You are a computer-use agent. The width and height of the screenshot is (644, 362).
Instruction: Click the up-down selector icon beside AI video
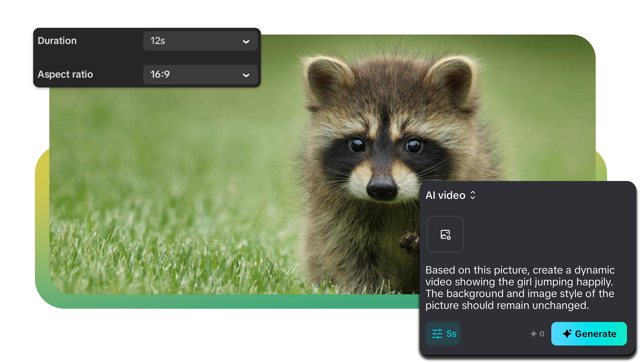(x=473, y=195)
